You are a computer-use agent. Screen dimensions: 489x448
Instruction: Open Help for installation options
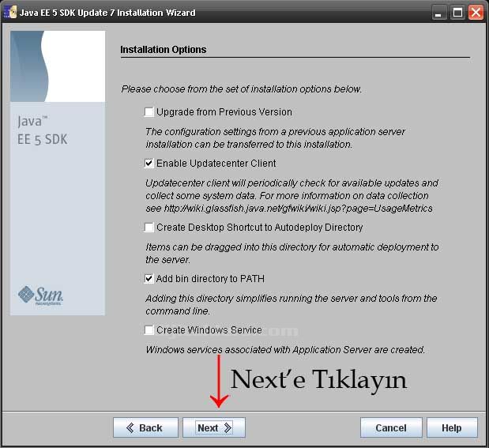452,427
